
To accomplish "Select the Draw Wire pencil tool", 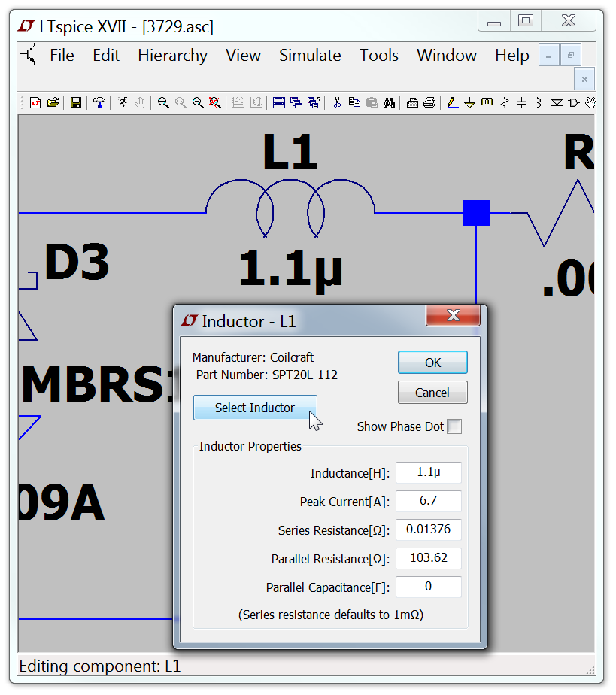I will pyautogui.click(x=452, y=103).
